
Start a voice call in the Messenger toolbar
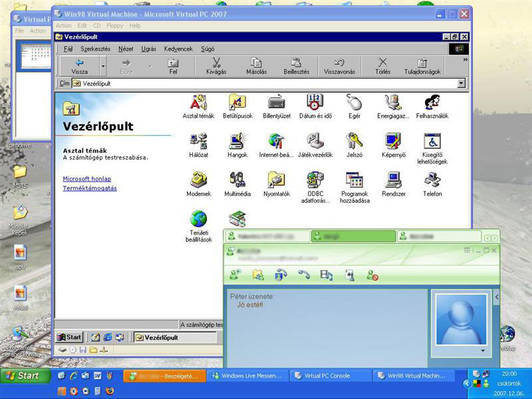304,275
